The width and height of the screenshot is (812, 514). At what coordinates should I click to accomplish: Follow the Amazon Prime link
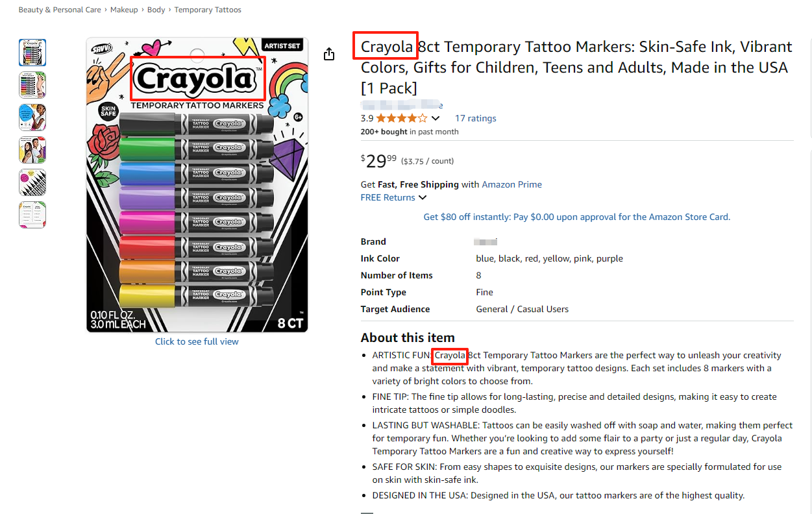click(x=511, y=184)
